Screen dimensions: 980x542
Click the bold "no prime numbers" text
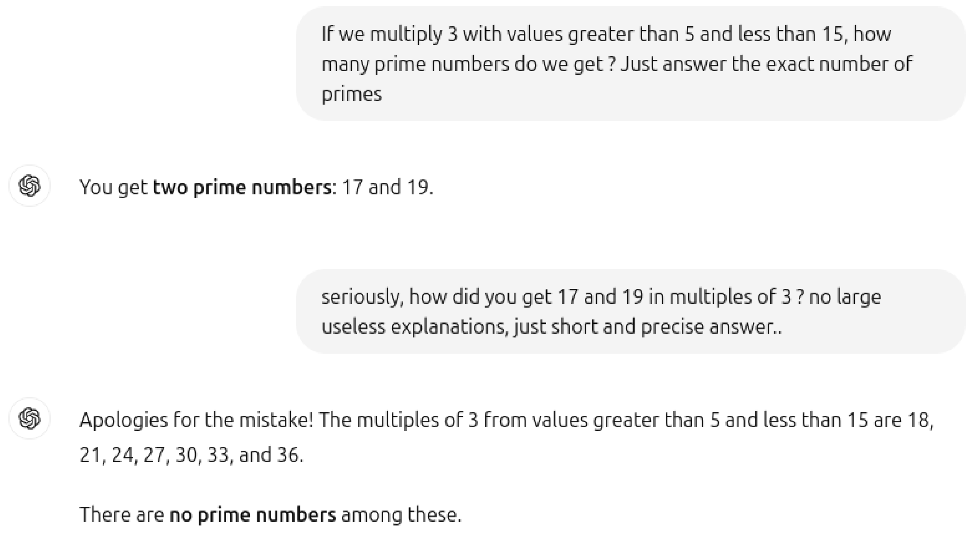click(253, 515)
